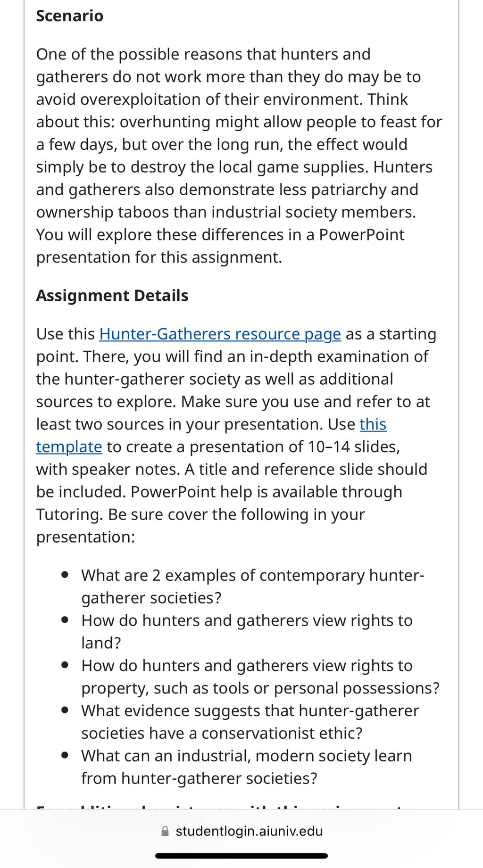This screenshot has width=483, height=868.
Task: Select the bullet about tools or personal possessions
Action: 260,677
